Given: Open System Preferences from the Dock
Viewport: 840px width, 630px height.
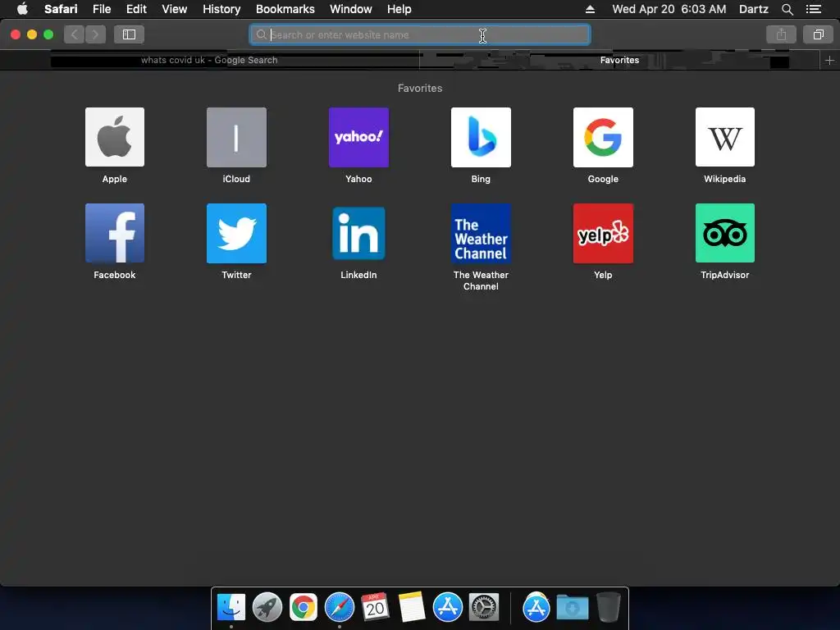Looking at the screenshot, I should pos(484,608).
